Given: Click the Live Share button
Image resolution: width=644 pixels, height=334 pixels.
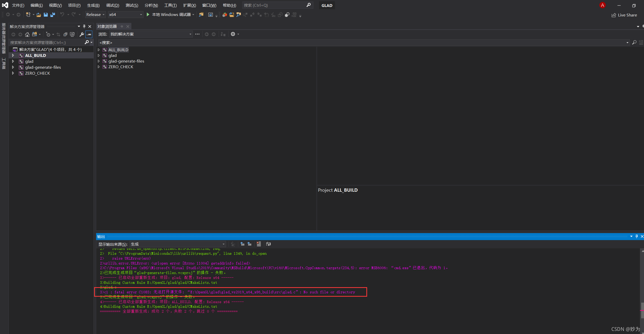Looking at the screenshot, I should pos(624,15).
